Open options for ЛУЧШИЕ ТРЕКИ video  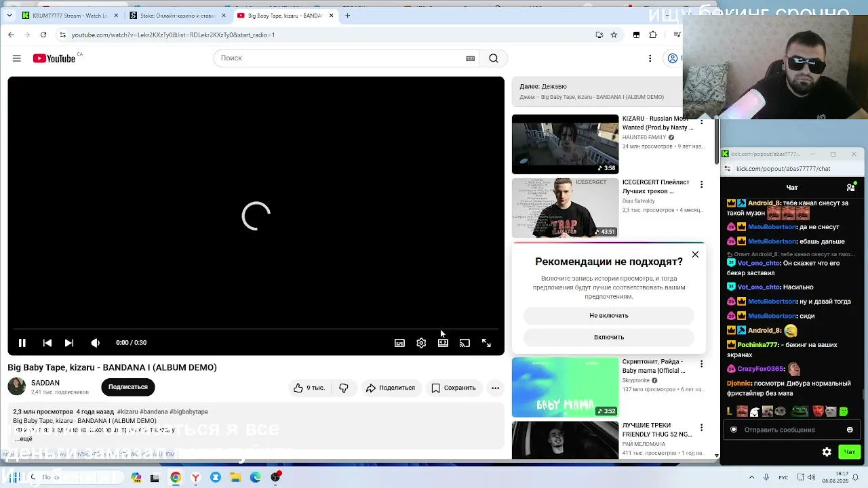click(x=701, y=428)
